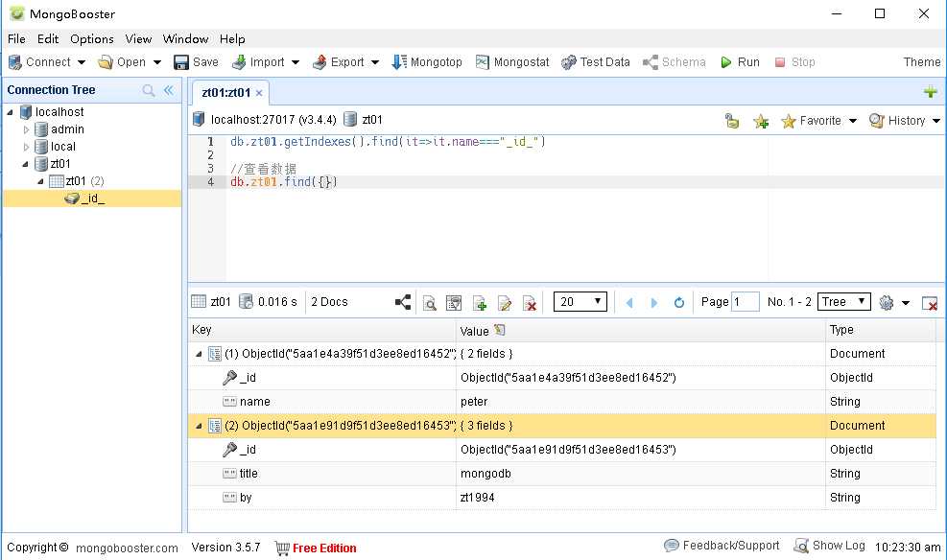Open Mongotop monitor

[x=427, y=62]
